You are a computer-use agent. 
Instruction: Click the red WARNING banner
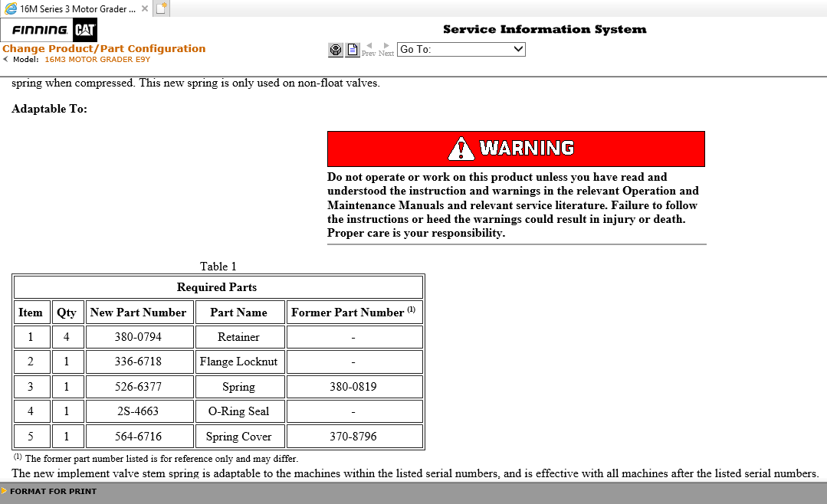click(516, 149)
